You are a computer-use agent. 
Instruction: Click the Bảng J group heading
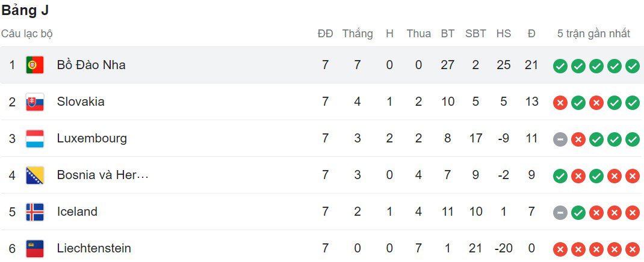(x=25, y=11)
